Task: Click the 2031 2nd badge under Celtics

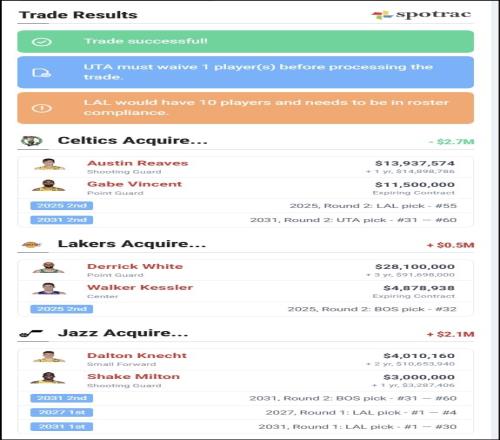Action: point(62,220)
